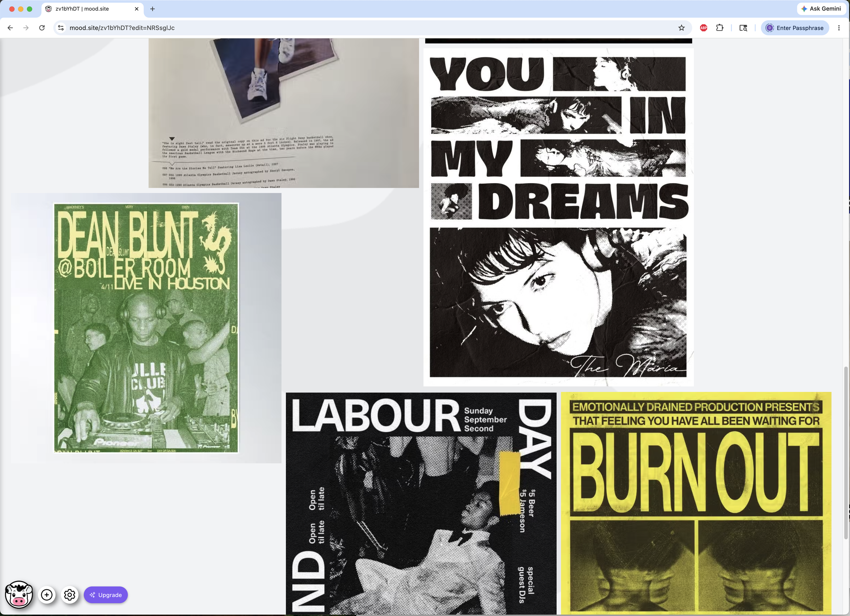This screenshot has height=616, width=850.
Task: Close the zv1bYhDT mood.site tab
Action: 136,8
